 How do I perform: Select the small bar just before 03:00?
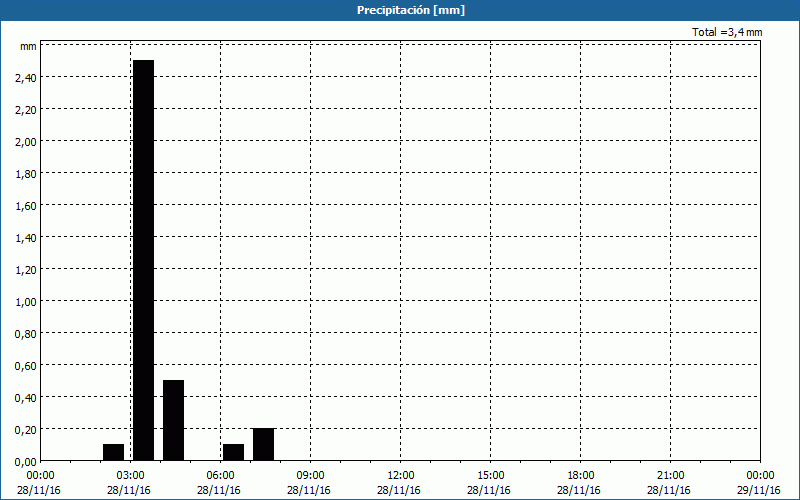(x=113, y=452)
